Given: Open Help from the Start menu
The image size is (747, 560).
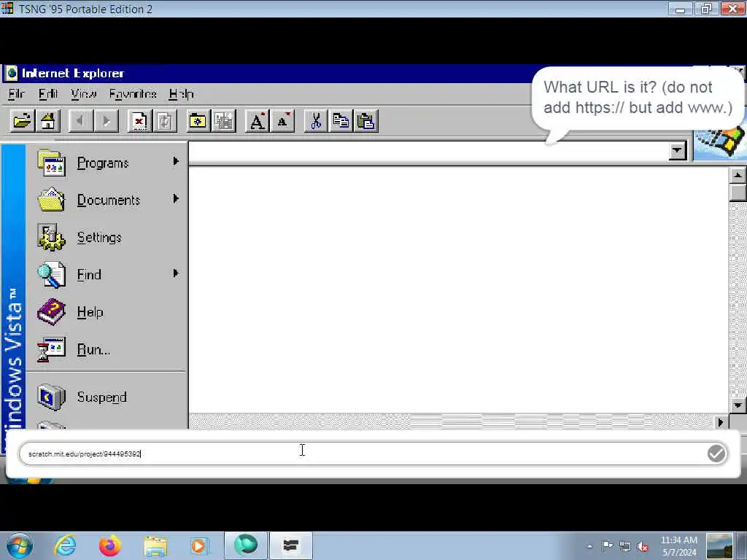Looking at the screenshot, I should pos(108,312).
